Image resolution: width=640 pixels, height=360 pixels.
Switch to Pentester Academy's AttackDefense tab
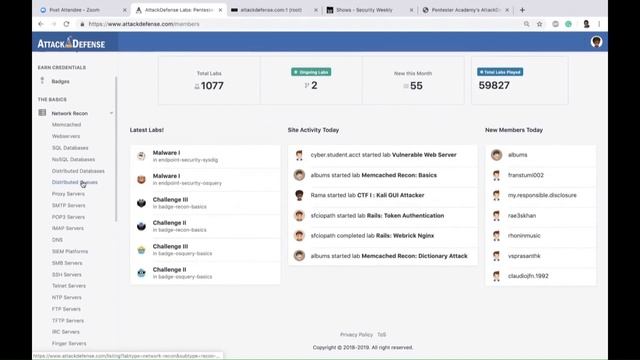click(465, 10)
